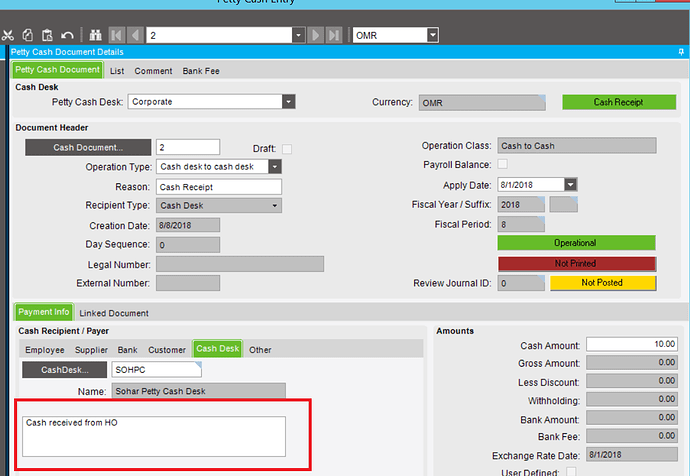Open the Recipient Type Cash Desk dropdown
This screenshot has height=476, width=690.
click(x=275, y=205)
